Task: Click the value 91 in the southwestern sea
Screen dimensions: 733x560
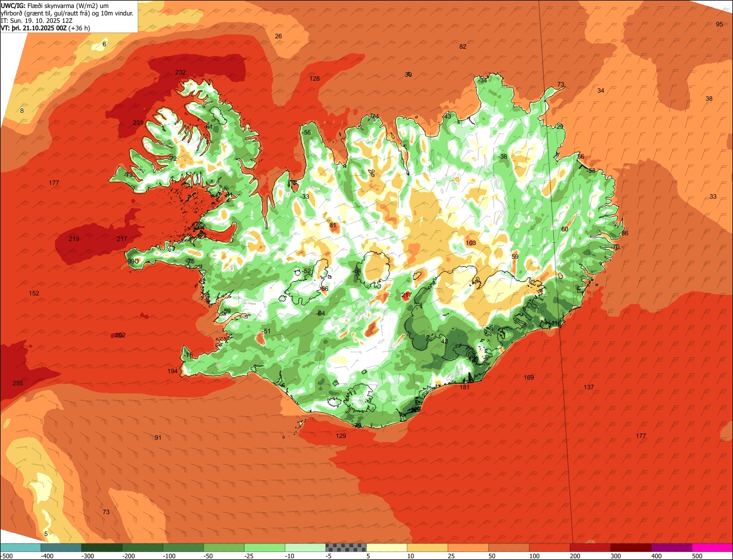Action: coord(158,437)
